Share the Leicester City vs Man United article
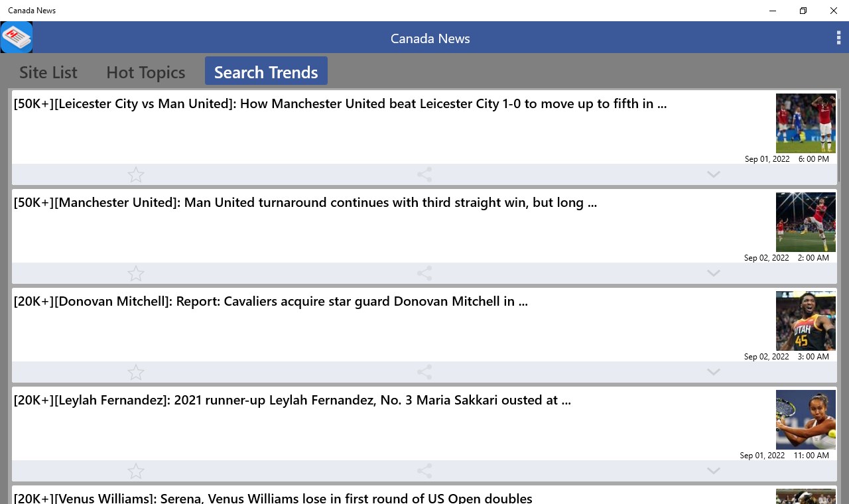849x504 pixels. (x=424, y=174)
